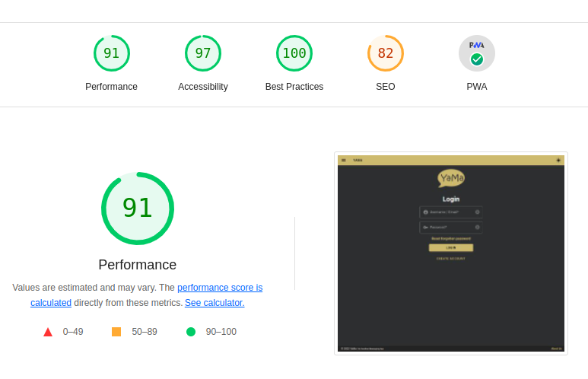Click the top Performance gauge showing 91

tap(112, 53)
